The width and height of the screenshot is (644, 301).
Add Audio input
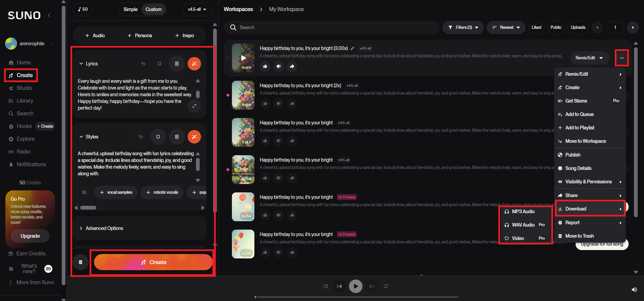click(95, 36)
